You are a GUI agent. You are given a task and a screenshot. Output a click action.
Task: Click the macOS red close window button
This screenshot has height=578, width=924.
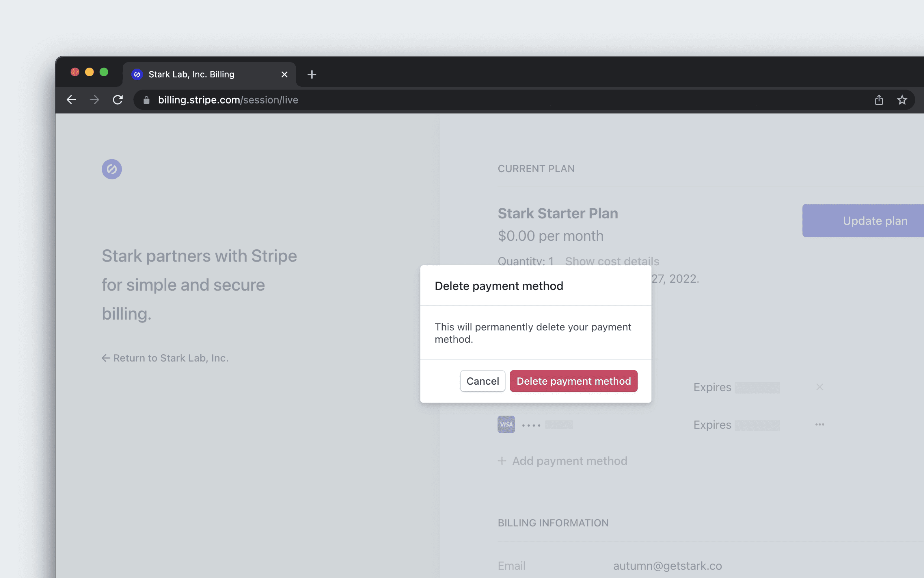pos(75,72)
